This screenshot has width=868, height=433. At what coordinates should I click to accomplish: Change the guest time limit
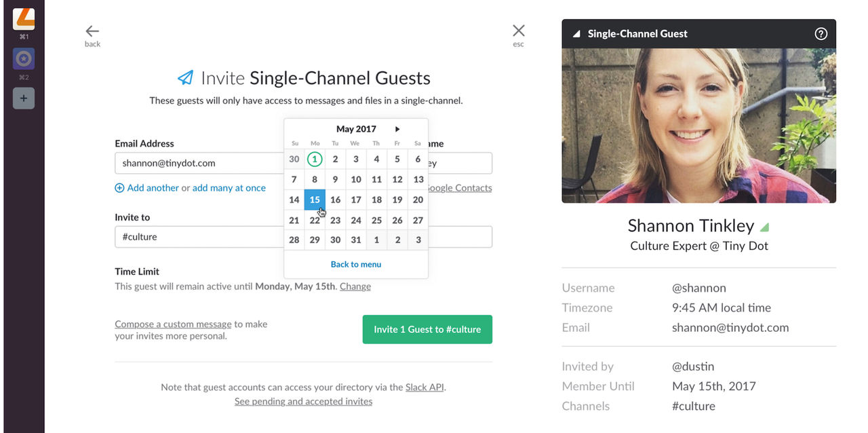[x=355, y=286]
